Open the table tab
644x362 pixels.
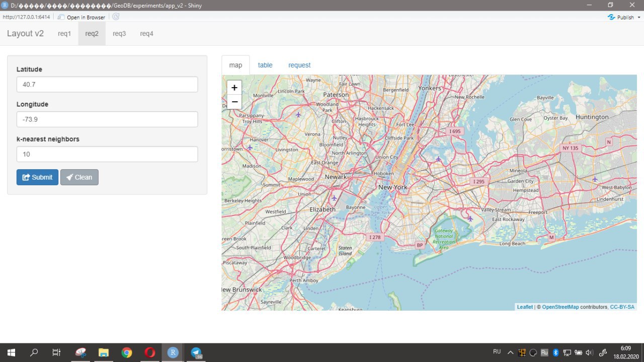[x=265, y=65]
